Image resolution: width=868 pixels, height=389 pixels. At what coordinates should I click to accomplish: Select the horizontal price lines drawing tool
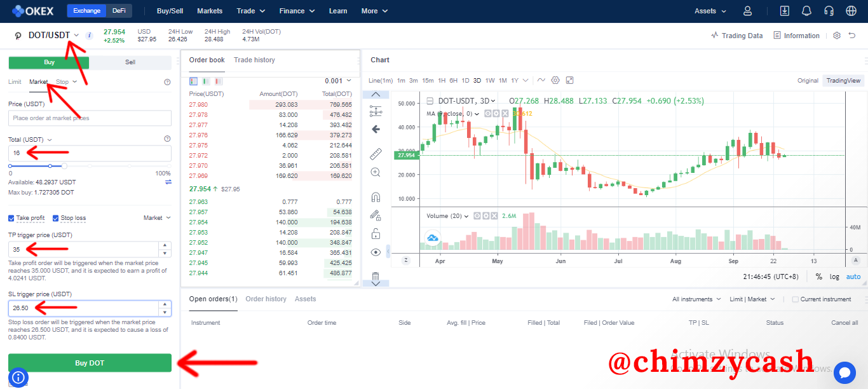click(376, 111)
